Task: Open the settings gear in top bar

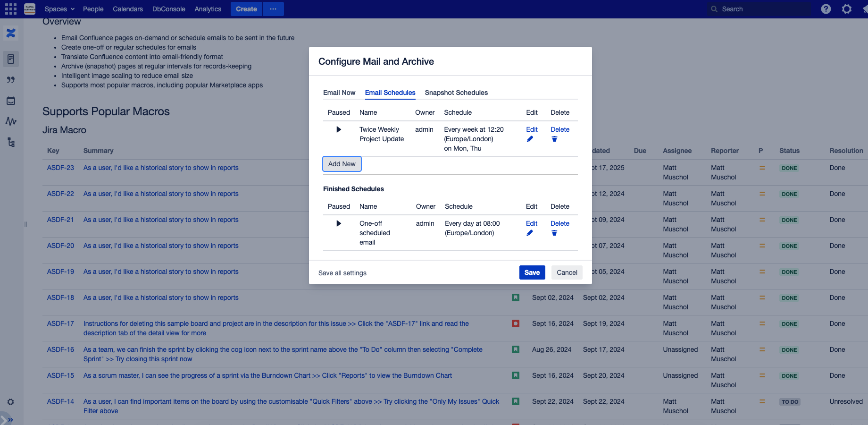Action: tap(847, 9)
